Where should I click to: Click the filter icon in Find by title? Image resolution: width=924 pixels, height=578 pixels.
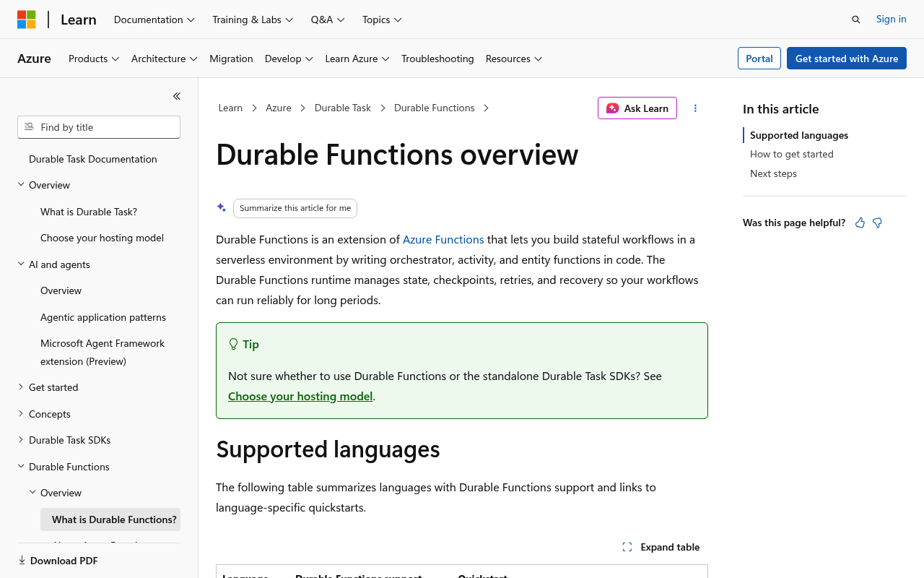click(29, 126)
